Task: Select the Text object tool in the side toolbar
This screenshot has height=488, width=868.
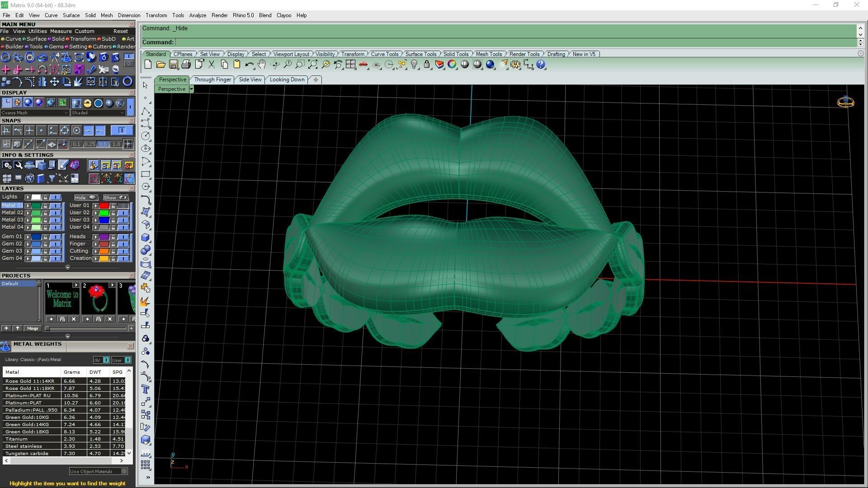Action: pyautogui.click(x=146, y=389)
